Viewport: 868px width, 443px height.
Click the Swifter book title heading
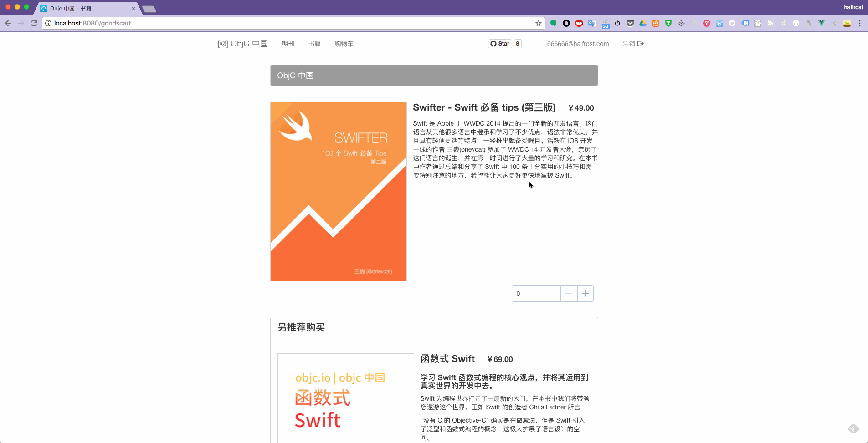(484, 107)
